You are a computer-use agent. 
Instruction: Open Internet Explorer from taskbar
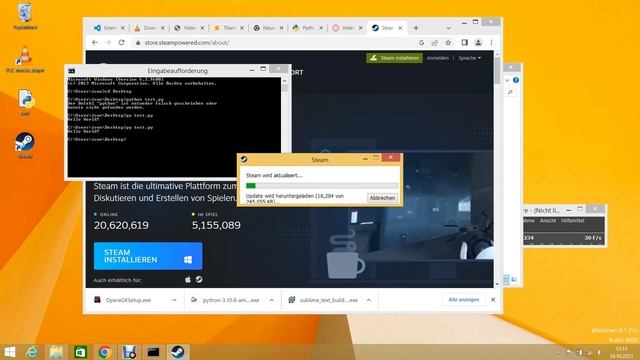click(32, 352)
